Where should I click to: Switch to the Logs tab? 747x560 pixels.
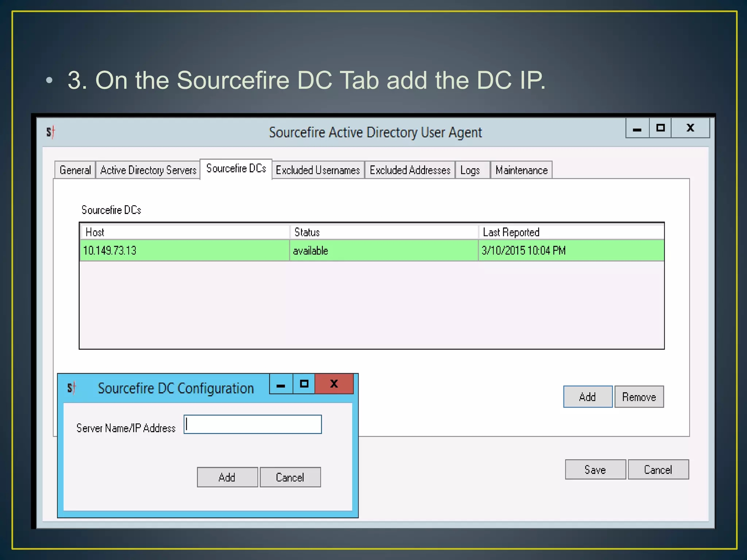[x=472, y=170]
